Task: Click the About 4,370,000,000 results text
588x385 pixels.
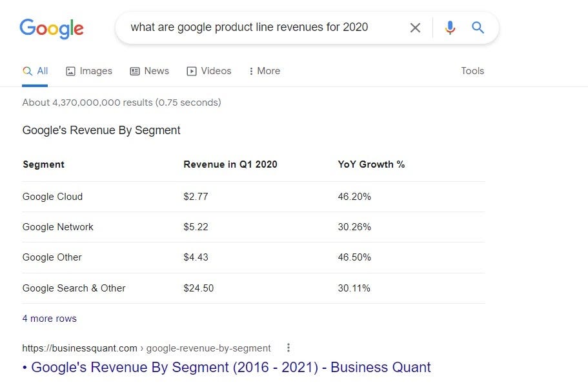Action: (x=121, y=103)
